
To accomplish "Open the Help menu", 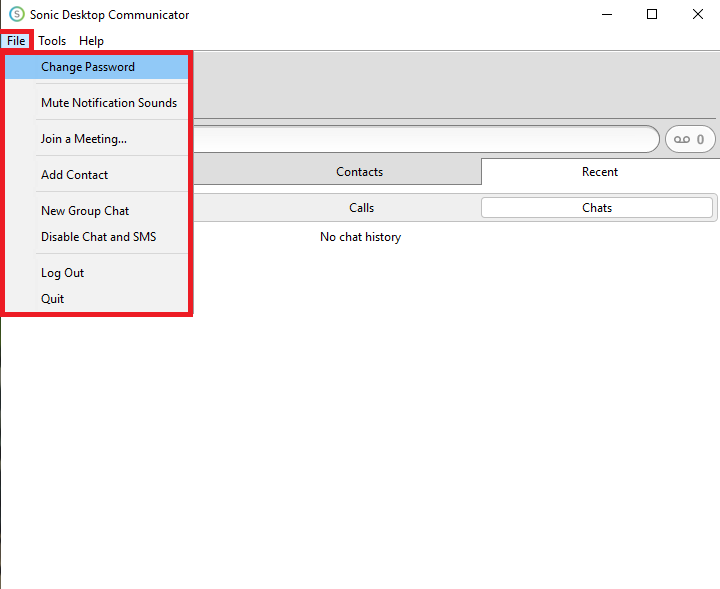I will 91,41.
